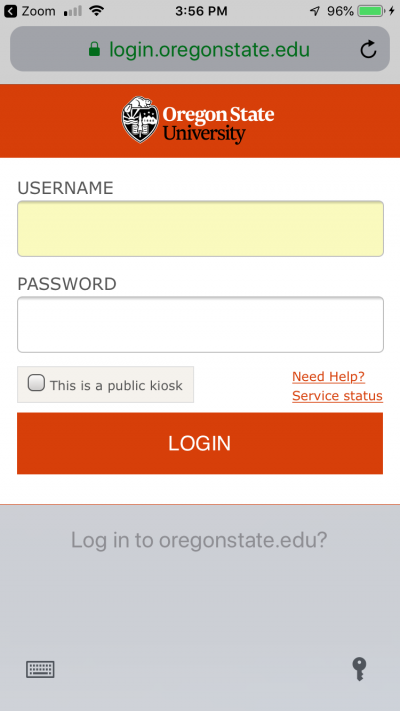400x711 pixels.
Task: Tap 'Log in to oregonstate.edu?' prompt
Action: click(x=199, y=540)
